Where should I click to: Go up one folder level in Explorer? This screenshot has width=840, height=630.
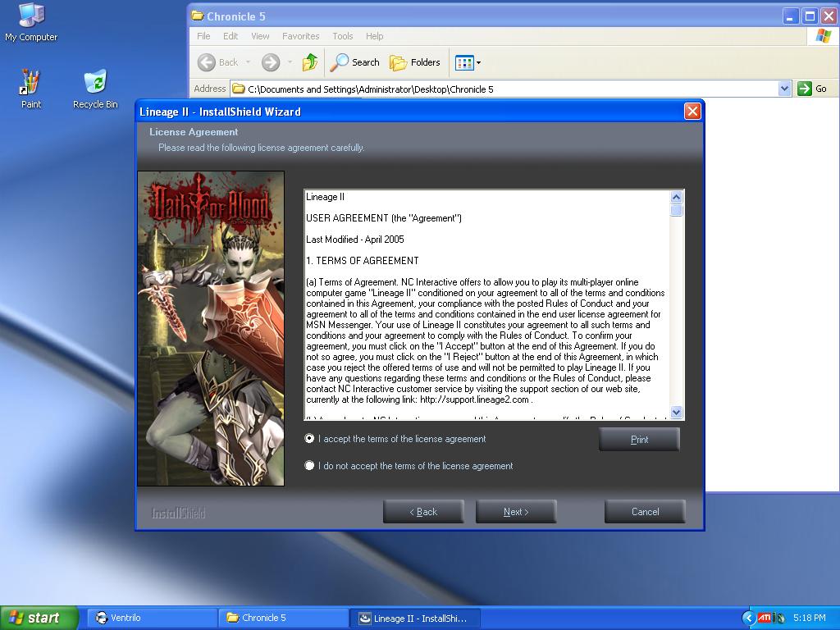point(309,62)
